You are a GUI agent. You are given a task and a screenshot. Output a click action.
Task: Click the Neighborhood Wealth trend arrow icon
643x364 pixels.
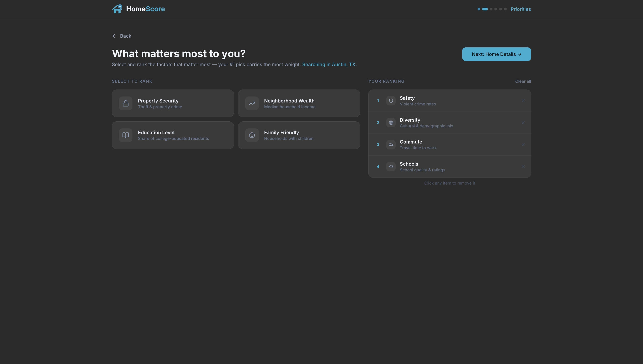[x=252, y=104]
